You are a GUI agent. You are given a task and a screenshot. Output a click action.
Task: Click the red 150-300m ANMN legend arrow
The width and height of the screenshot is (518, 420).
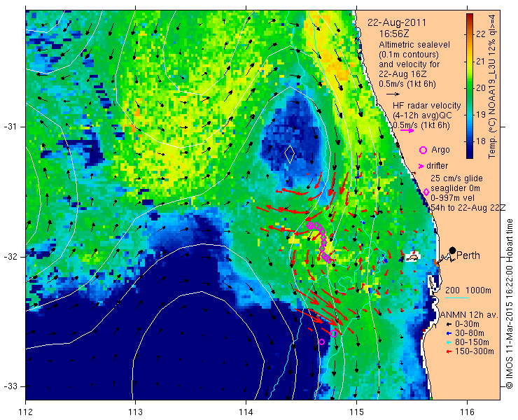pyautogui.click(x=449, y=351)
